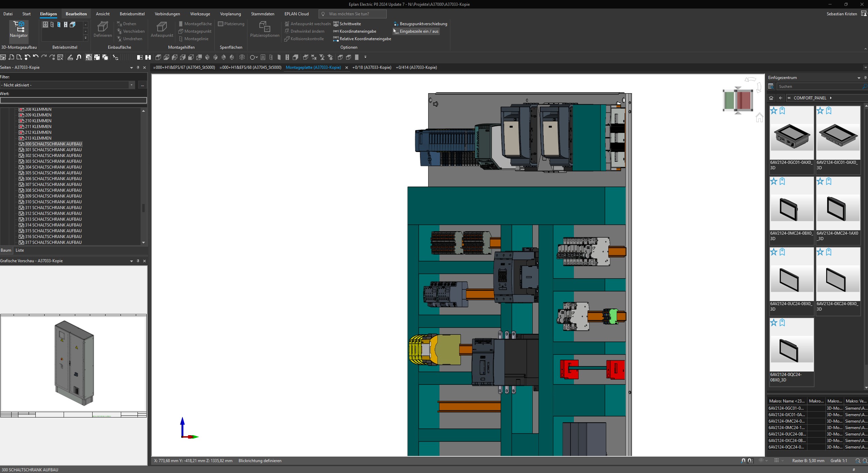Screen dimensions: 868x473
Task: Open the Betriebsmittel ribbon tab
Action: pyautogui.click(x=132, y=14)
